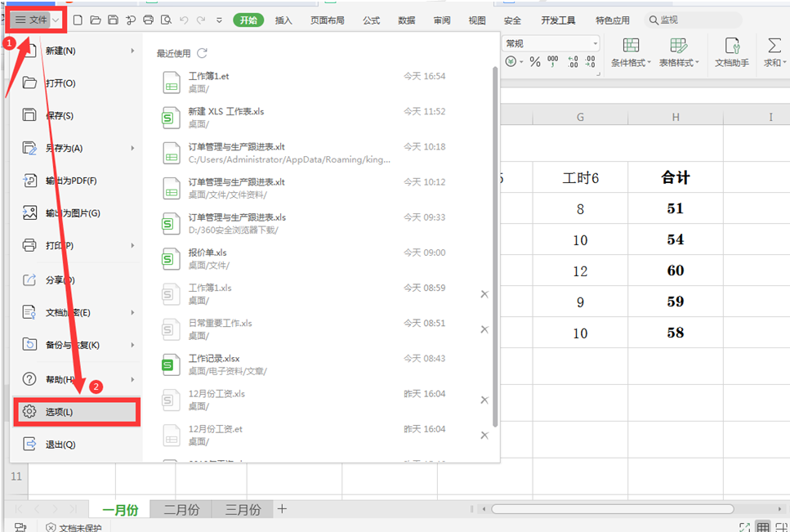
Task: Select column H header
Action: tap(676, 117)
